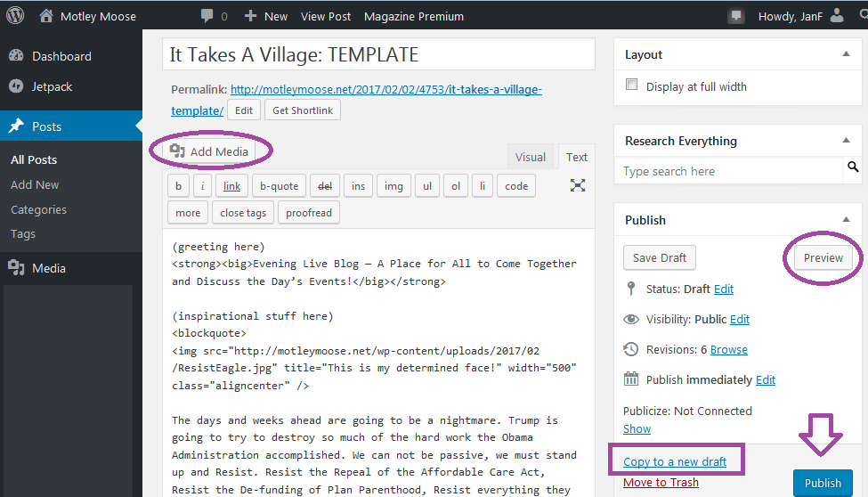868x497 pixels.
Task: Open Categories in Posts submenu
Action: pos(38,209)
